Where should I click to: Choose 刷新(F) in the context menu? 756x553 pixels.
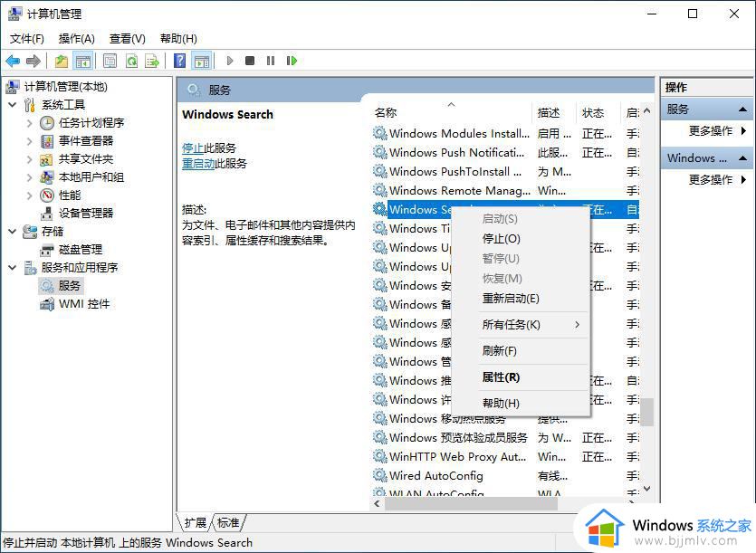coord(521,350)
